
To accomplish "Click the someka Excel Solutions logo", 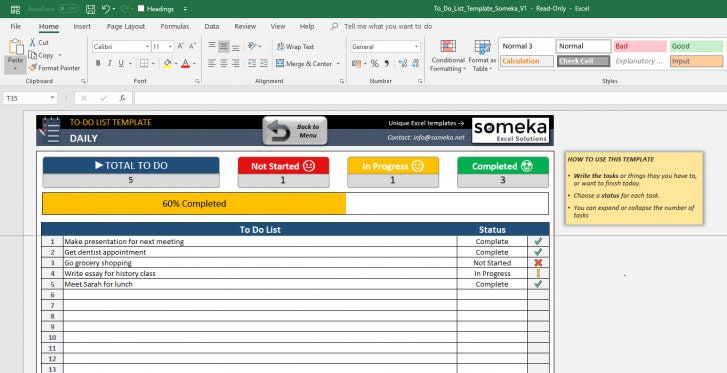I will click(510, 130).
